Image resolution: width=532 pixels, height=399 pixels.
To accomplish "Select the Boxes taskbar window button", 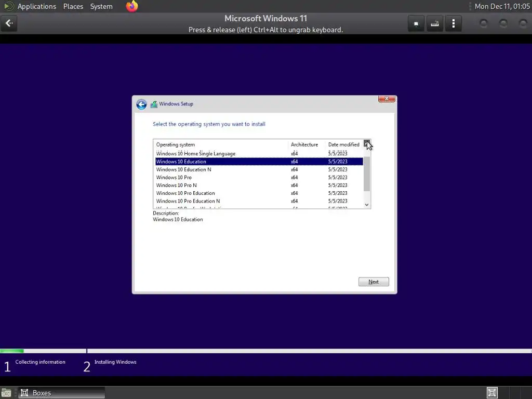I will [x=61, y=393].
